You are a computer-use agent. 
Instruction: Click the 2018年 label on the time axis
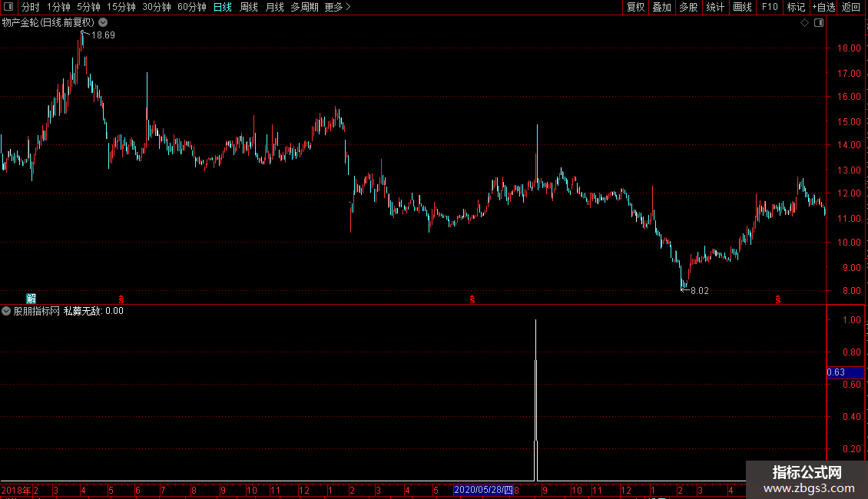tap(16, 490)
